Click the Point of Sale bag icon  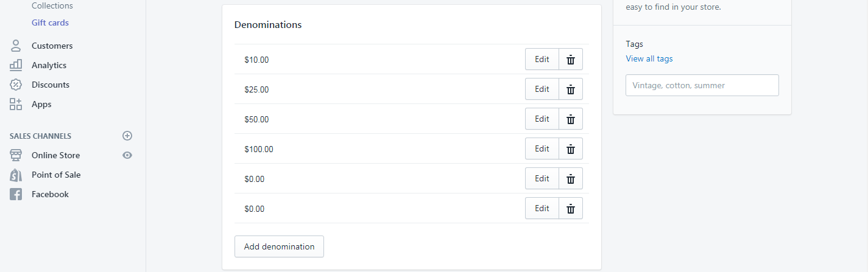pos(16,175)
